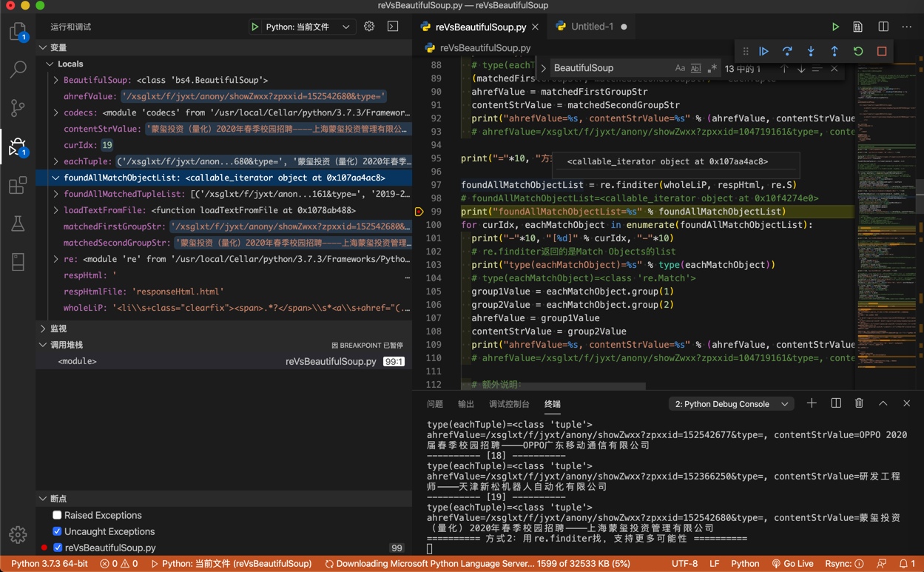The height and width of the screenshot is (572, 924).
Task: Restart the debug session
Action: pos(858,51)
